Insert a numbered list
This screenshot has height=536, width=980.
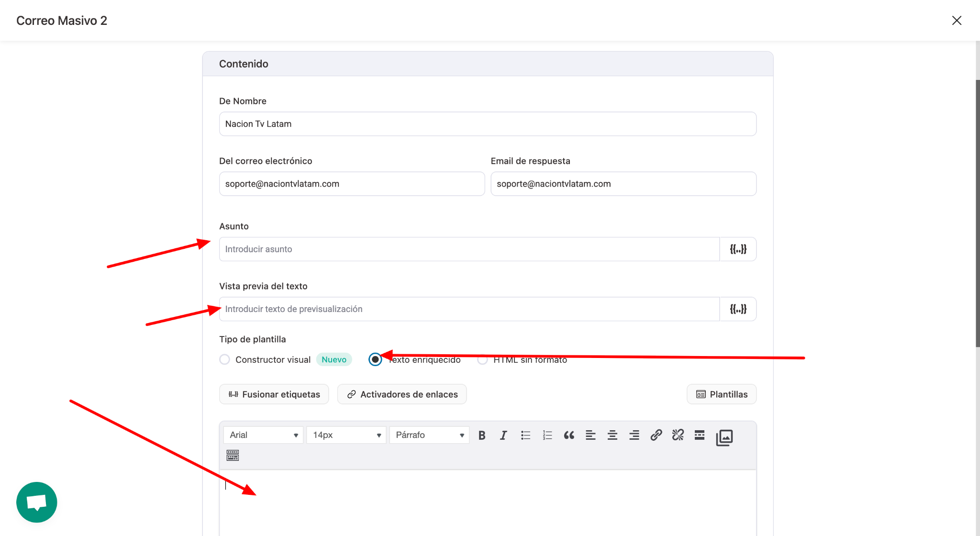[547, 435]
